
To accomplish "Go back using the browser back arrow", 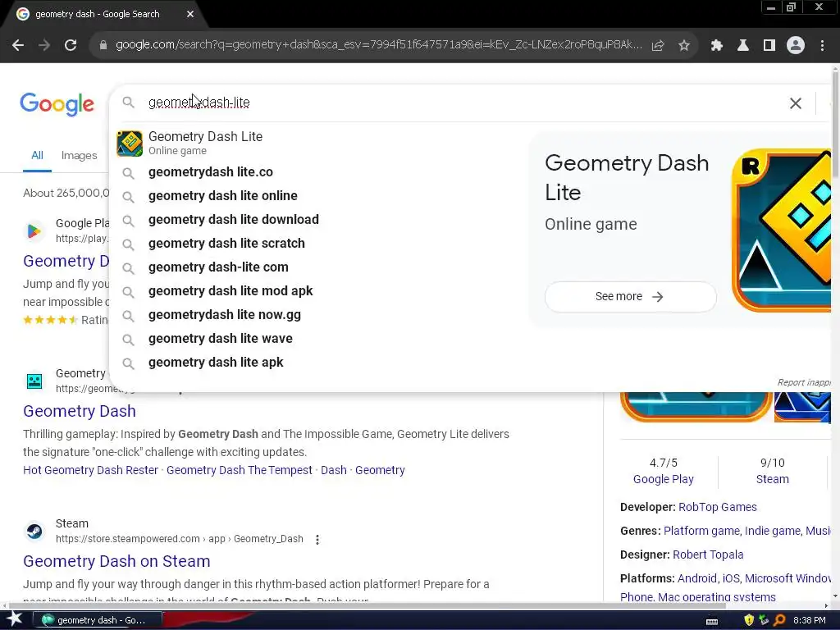I will point(18,46).
